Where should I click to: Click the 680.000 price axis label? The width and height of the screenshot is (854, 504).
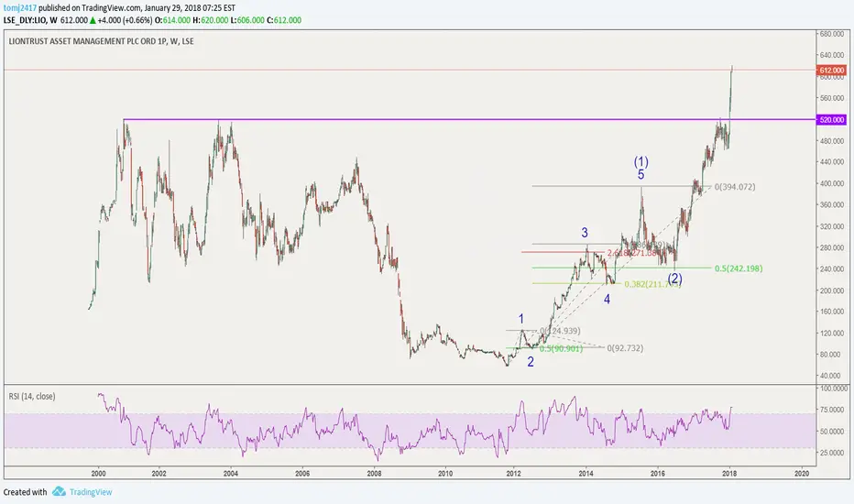(x=832, y=34)
